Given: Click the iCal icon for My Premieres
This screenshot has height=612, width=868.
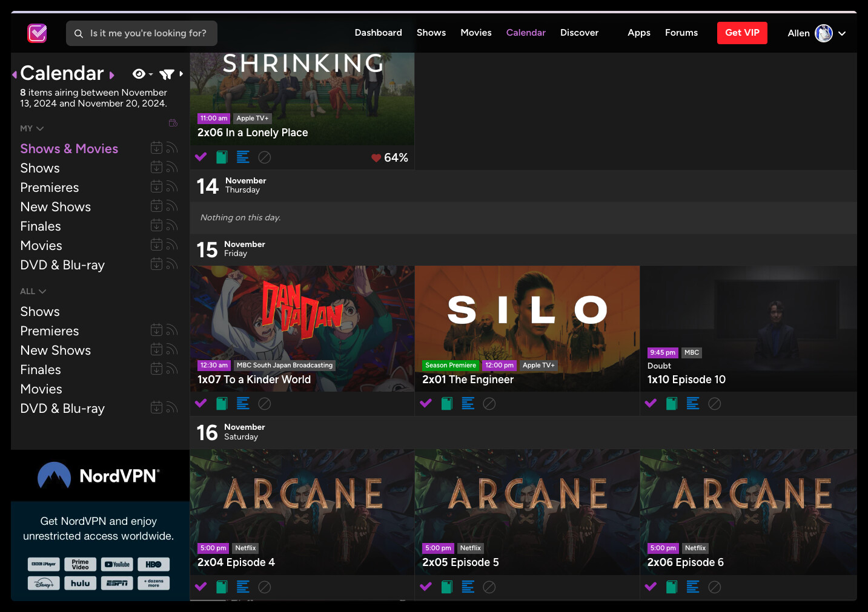Looking at the screenshot, I should click(156, 186).
